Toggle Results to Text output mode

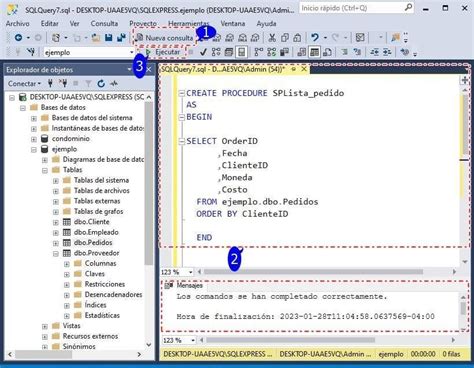(x=302, y=52)
